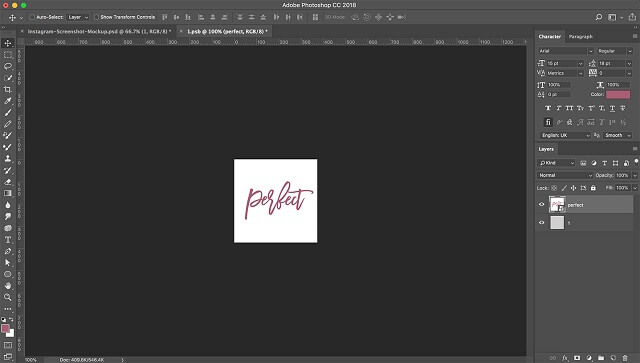
Task: Select the Hand tool
Action: (x=8, y=286)
